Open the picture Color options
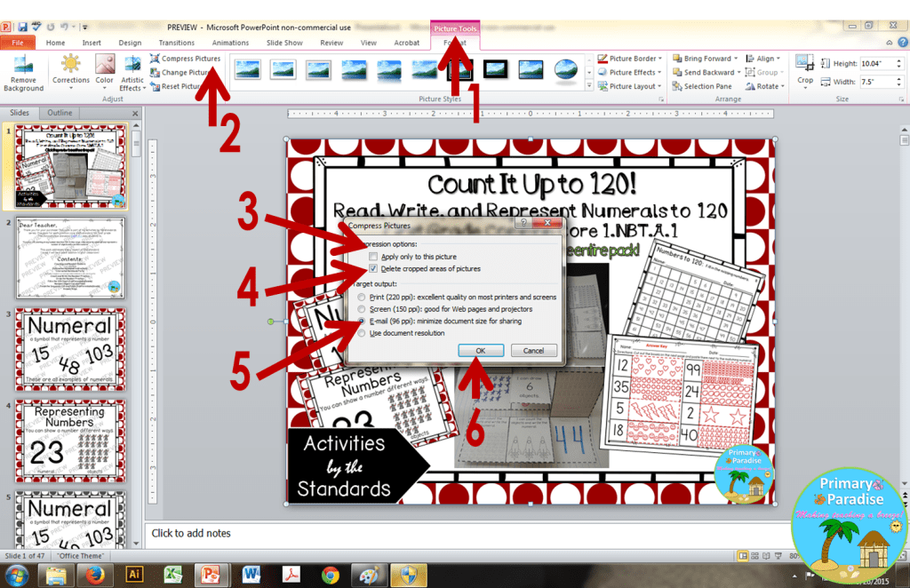 tap(105, 72)
